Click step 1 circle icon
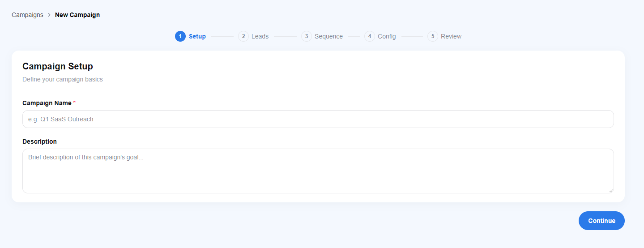This screenshot has width=644, height=248. 180,36
